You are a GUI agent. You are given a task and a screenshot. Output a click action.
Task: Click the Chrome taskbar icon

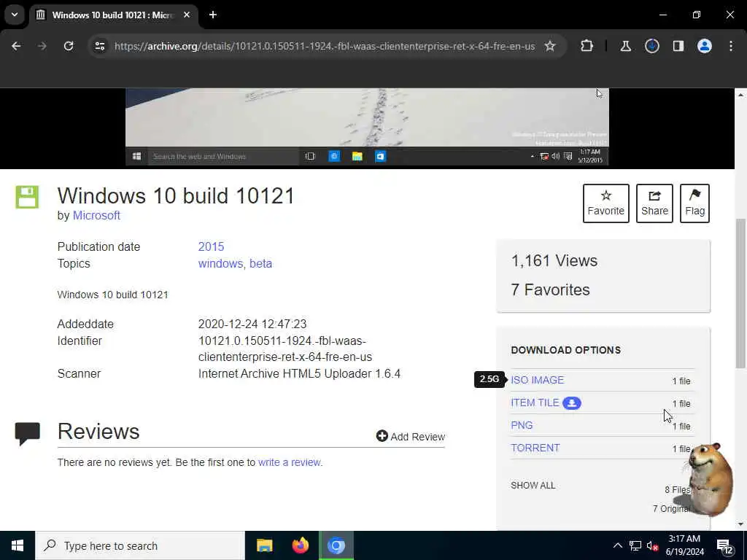pos(336,545)
